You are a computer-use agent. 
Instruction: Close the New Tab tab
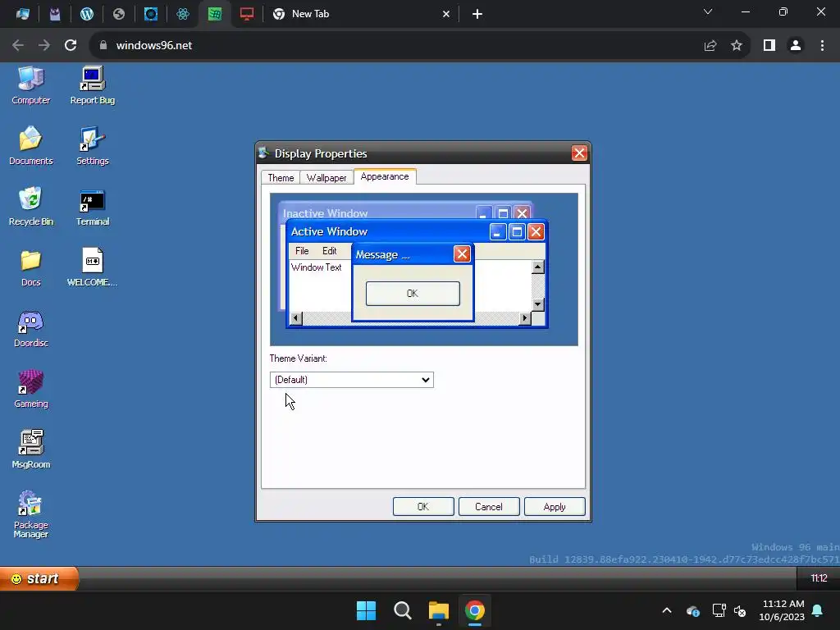tap(446, 14)
